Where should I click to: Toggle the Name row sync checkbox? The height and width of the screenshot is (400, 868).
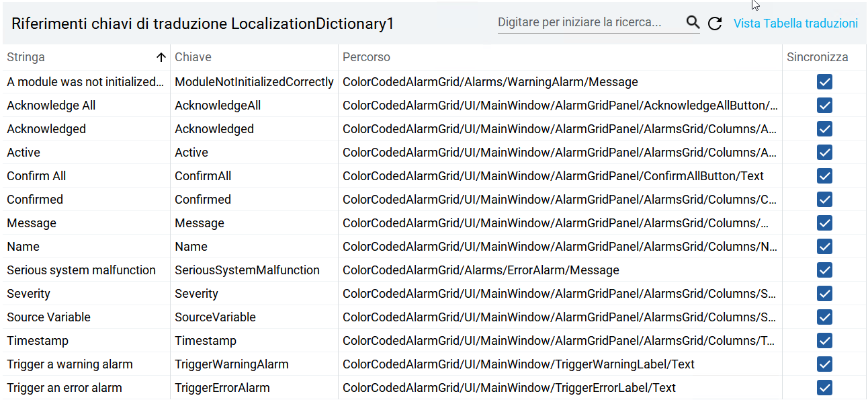click(824, 246)
